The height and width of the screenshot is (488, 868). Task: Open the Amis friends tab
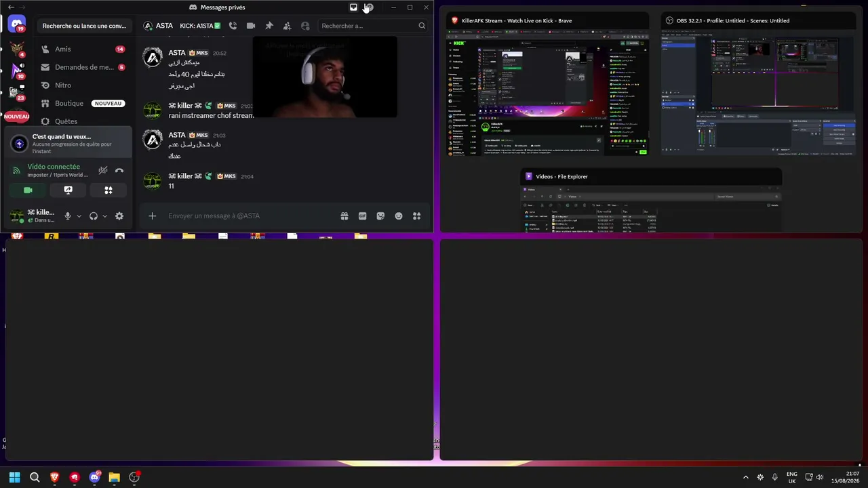point(83,49)
